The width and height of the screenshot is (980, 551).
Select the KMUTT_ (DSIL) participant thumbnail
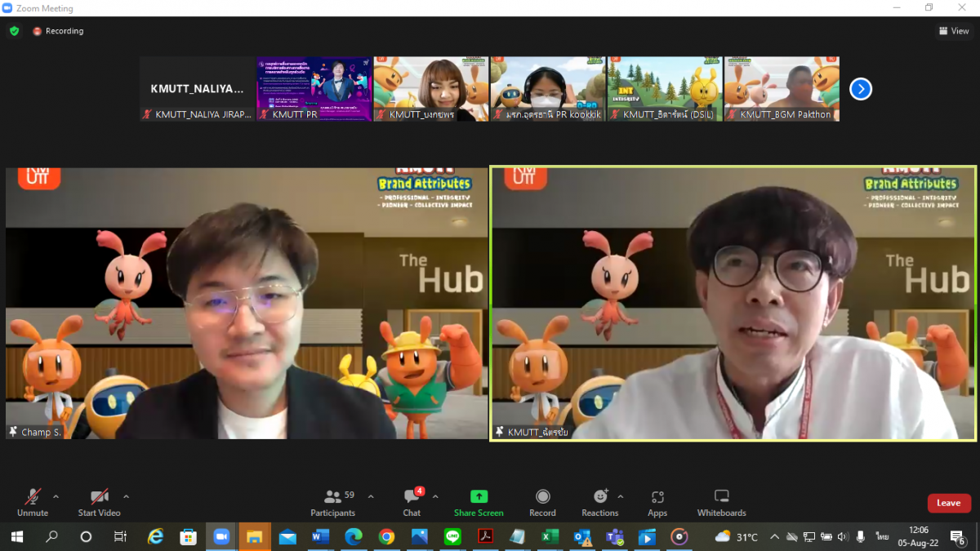[665, 89]
